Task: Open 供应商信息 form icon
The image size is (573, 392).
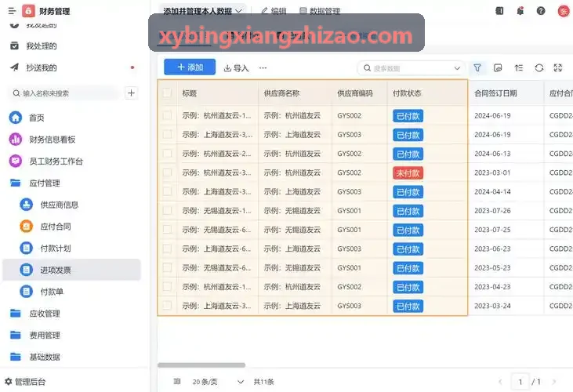Action: click(x=27, y=205)
